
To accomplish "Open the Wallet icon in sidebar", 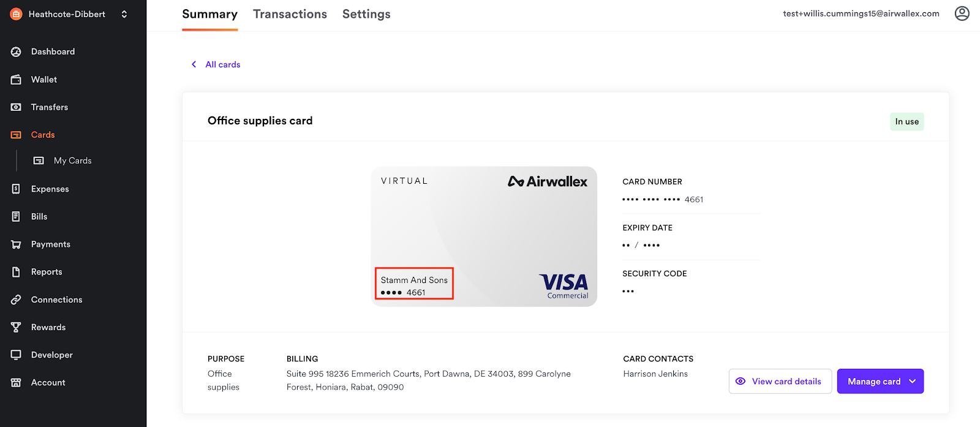I will [x=16, y=80].
